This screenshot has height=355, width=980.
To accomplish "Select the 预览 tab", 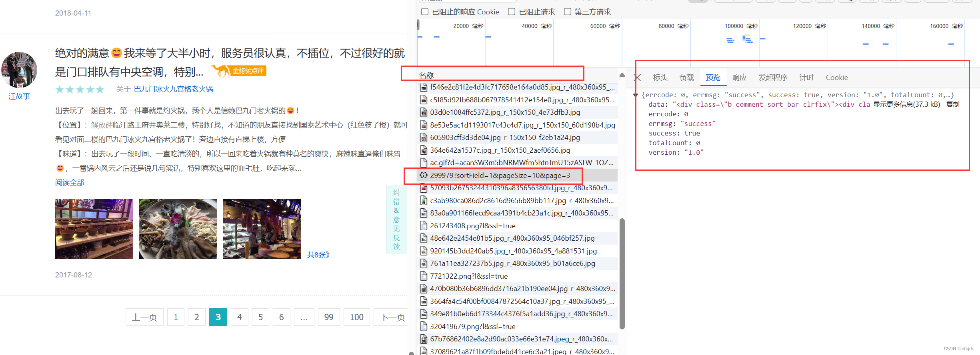I will (713, 78).
